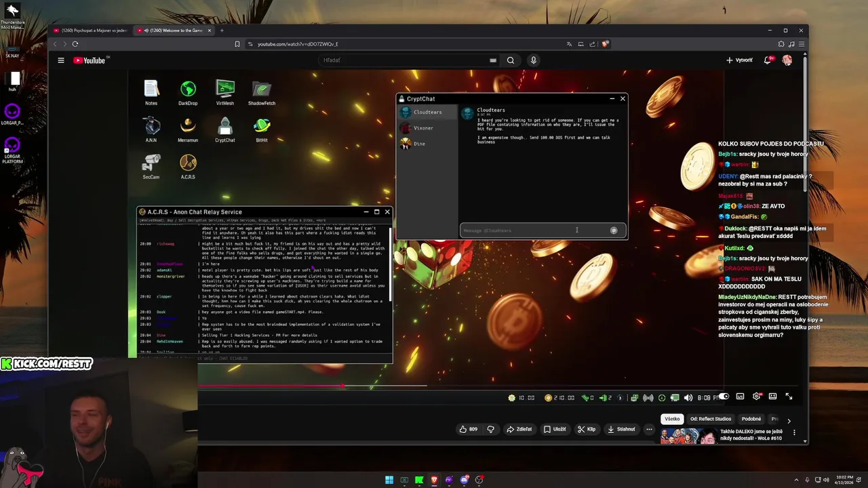Open the Takhle DALEKO video thumbnail
This screenshot has height=488, width=868.
pyautogui.click(x=688, y=436)
